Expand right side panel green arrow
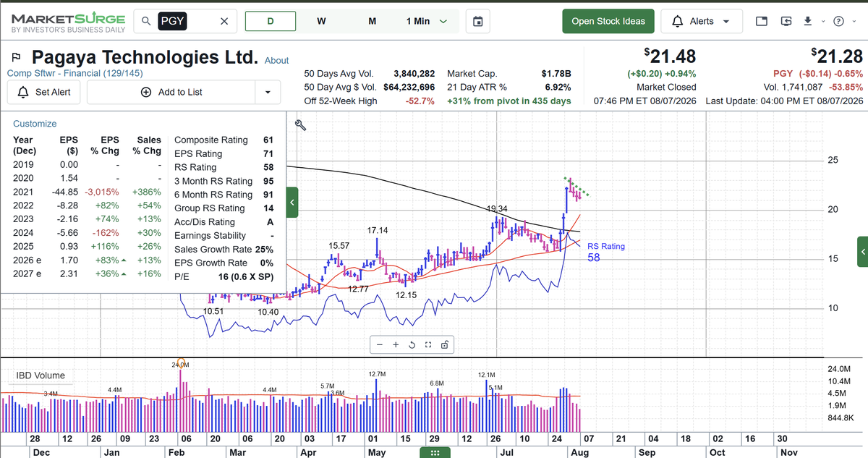 [862, 251]
